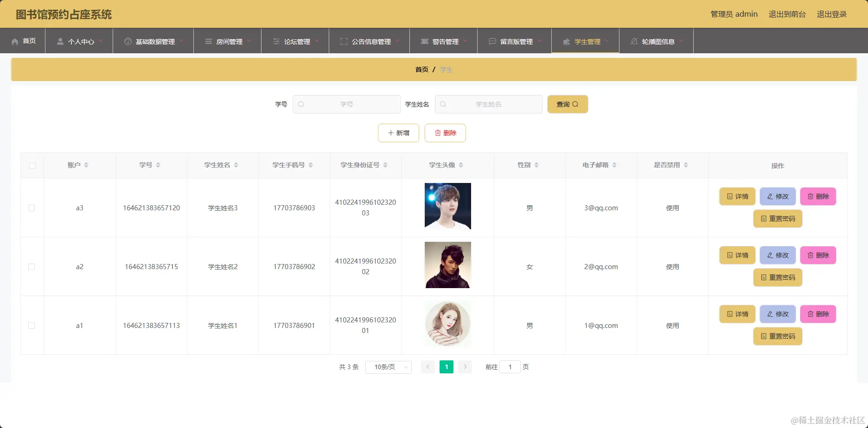This screenshot has height=428, width=868.
Task: Expand the 基础数据管理 menu chevron
Action: 181,41
